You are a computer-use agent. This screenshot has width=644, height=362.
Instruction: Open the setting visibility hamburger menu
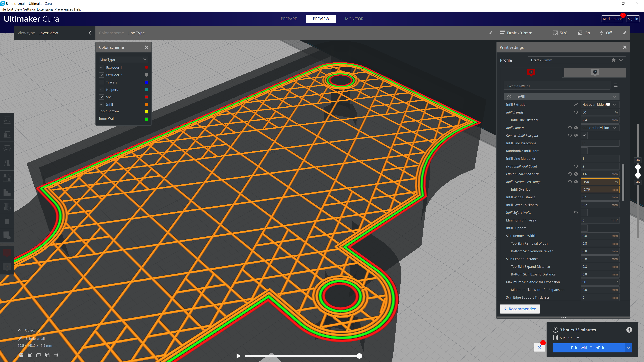coord(616,85)
